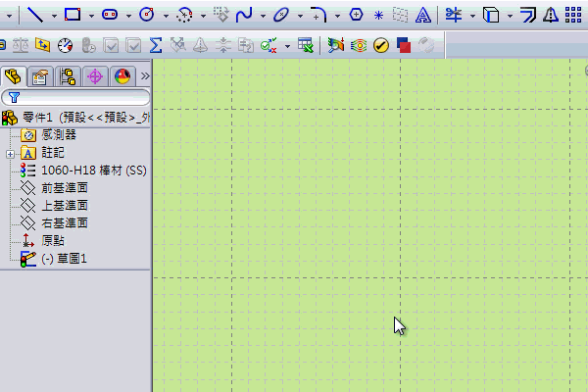Click the Import Diagnostics check icon
The width and height of the screenshot is (588, 392).
(269, 45)
